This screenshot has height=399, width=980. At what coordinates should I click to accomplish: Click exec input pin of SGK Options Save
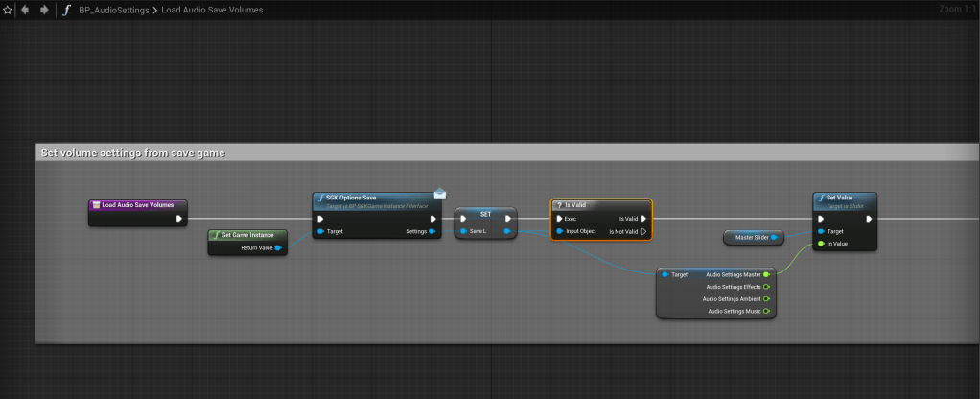pyautogui.click(x=320, y=219)
